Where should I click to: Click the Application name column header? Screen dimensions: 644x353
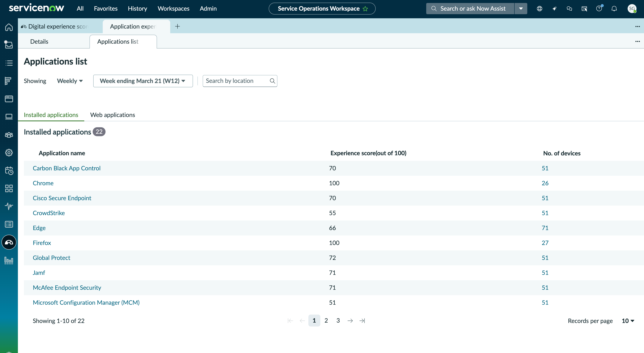click(x=62, y=153)
